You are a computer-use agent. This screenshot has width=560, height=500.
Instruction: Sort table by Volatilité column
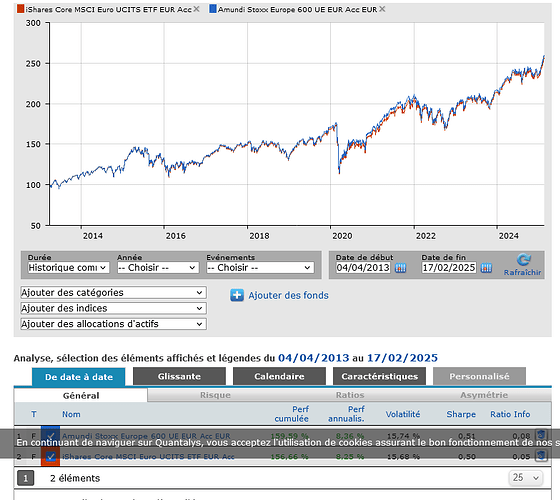click(x=402, y=414)
